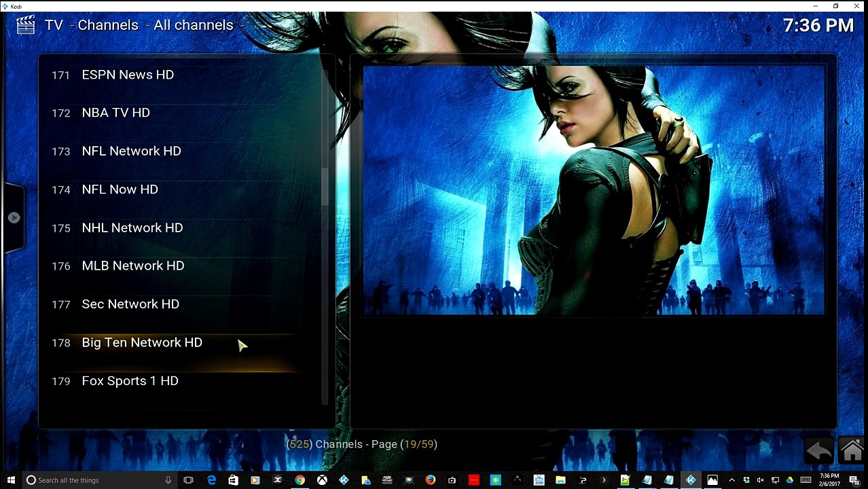The width and height of the screenshot is (868, 489).
Task: Open the red square taskbar app
Action: [x=474, y=480]
